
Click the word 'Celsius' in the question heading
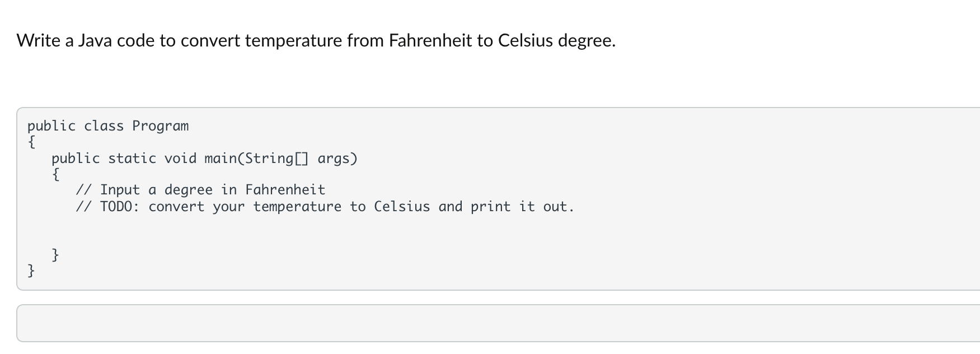525,41
